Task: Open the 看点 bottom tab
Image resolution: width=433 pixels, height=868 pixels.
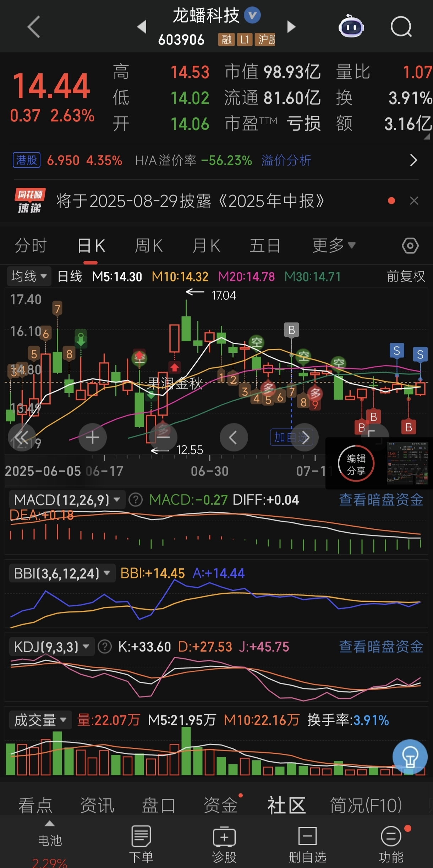Action: (35, 805)
